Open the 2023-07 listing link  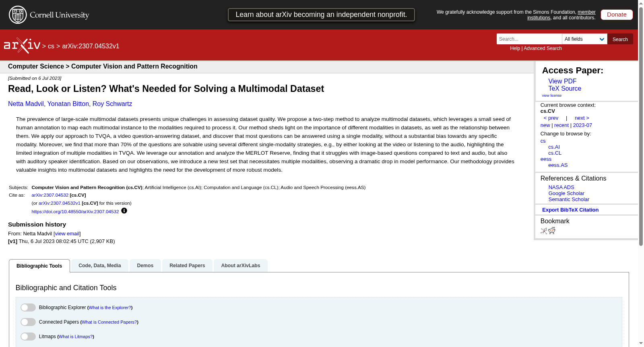coord(582,125)
